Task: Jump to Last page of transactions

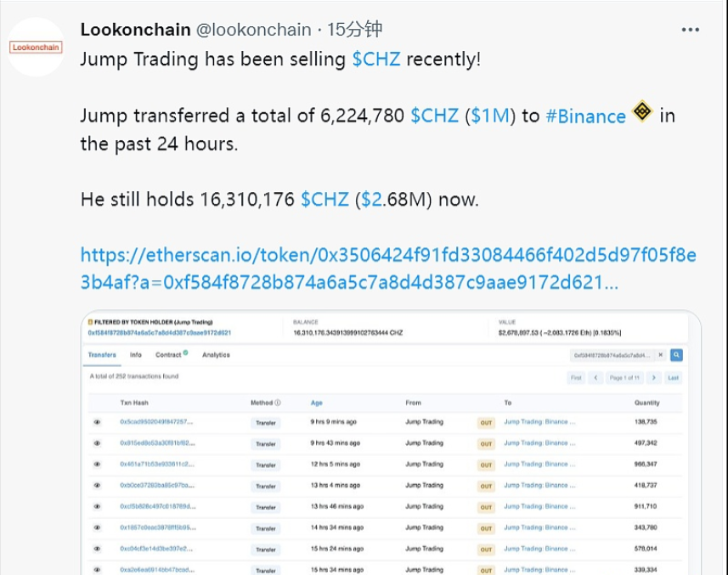Action: coord(674,377)
